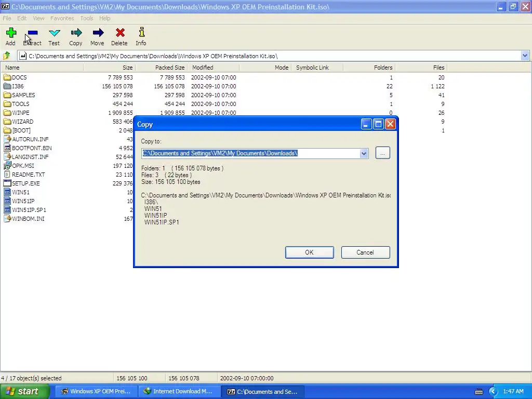Select the DOCS folder icon

7,77
